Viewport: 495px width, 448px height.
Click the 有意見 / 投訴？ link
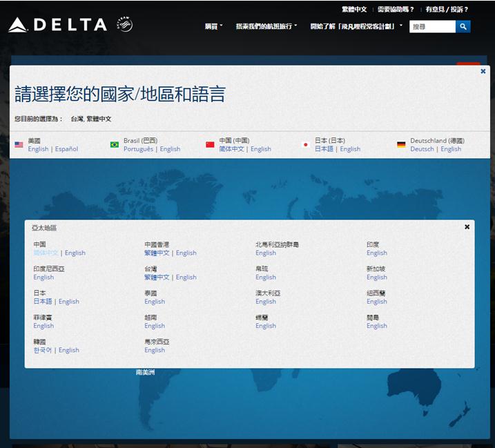(447, 10)
